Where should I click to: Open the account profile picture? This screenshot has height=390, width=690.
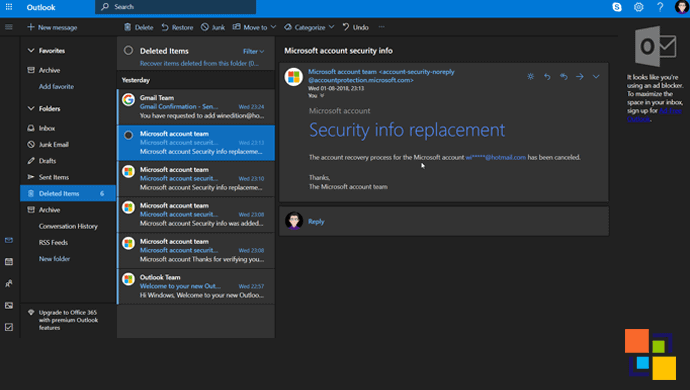682,7
